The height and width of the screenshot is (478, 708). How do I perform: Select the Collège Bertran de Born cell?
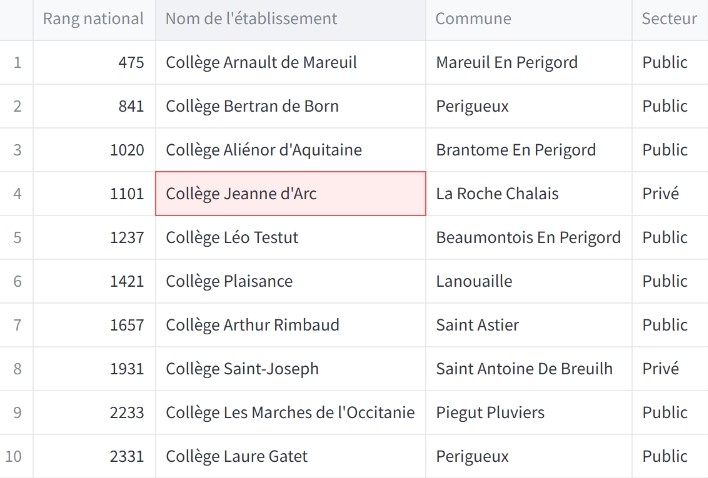[x=252, y=106]
